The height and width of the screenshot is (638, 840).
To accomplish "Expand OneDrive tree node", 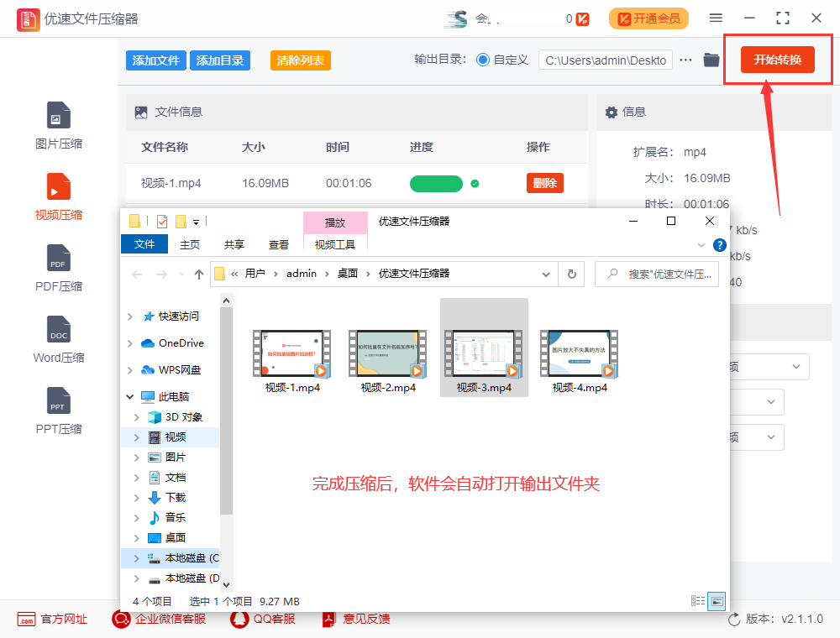I will [129, 343].
